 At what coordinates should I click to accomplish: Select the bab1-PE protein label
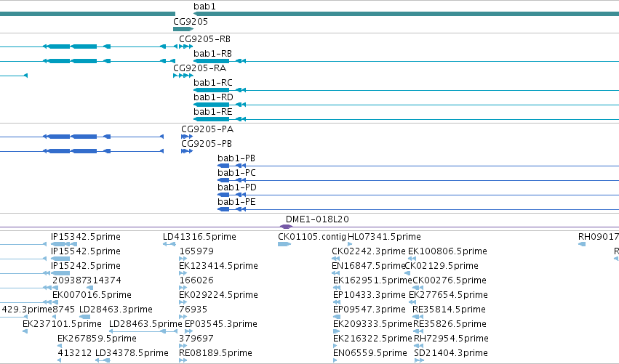point(236,202)
